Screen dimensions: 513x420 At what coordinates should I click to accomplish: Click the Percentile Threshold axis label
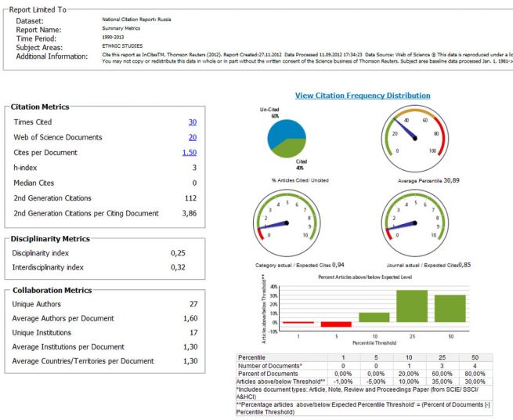(x=374, y=342)
